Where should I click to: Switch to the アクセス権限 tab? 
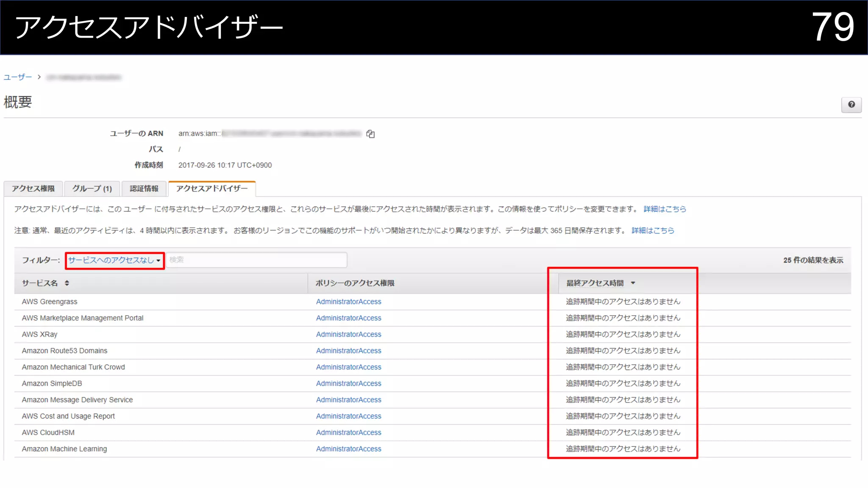[33, 189]
